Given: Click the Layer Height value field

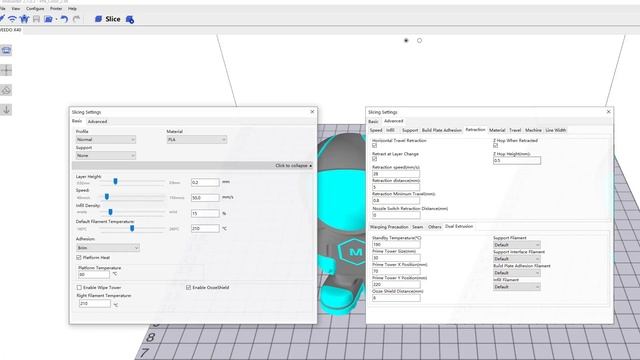Looking at the screenshot, I should click(x=205, y=182).
